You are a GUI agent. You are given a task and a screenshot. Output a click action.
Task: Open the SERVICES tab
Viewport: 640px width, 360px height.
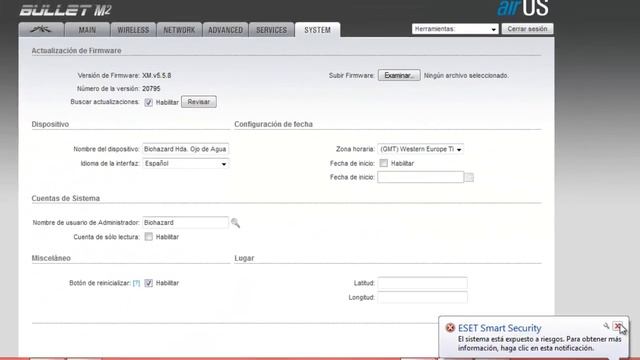click(x=271, y=30)
